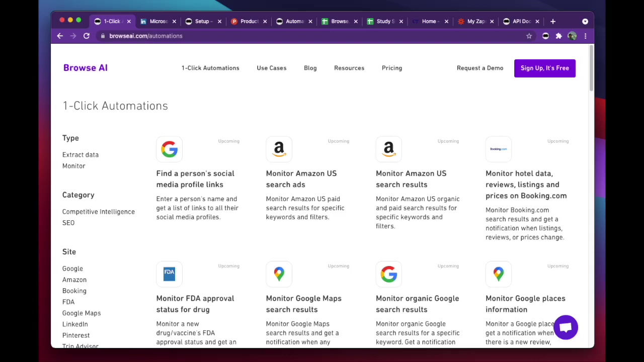Screen dimensions: 644x362
Task: Click the Google Maps pin icon on places information card
Action: coord(498,274)
